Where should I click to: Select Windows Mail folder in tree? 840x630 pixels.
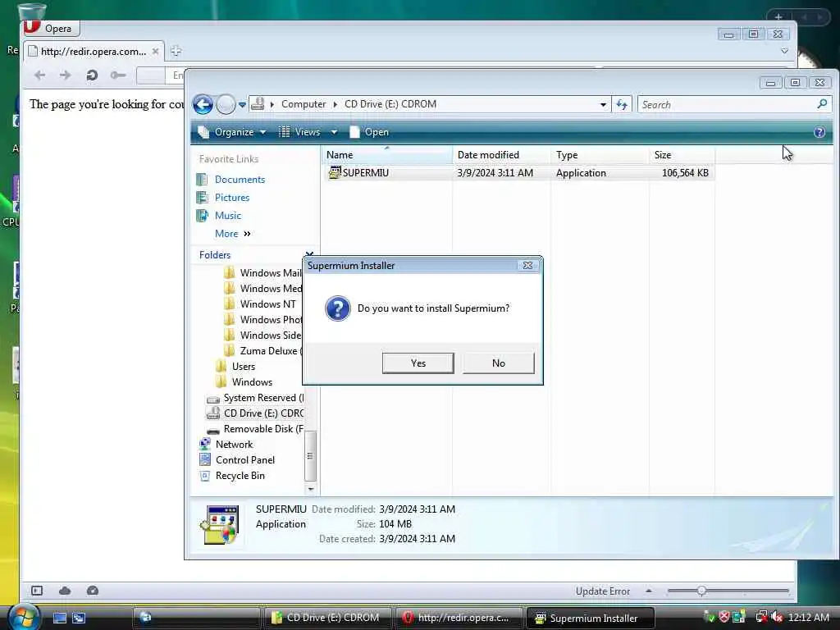pyautogui.click(x=271, y=273)
